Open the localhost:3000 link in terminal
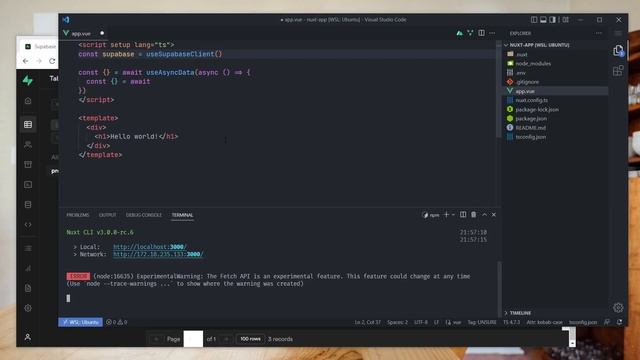 coord(150,247)
